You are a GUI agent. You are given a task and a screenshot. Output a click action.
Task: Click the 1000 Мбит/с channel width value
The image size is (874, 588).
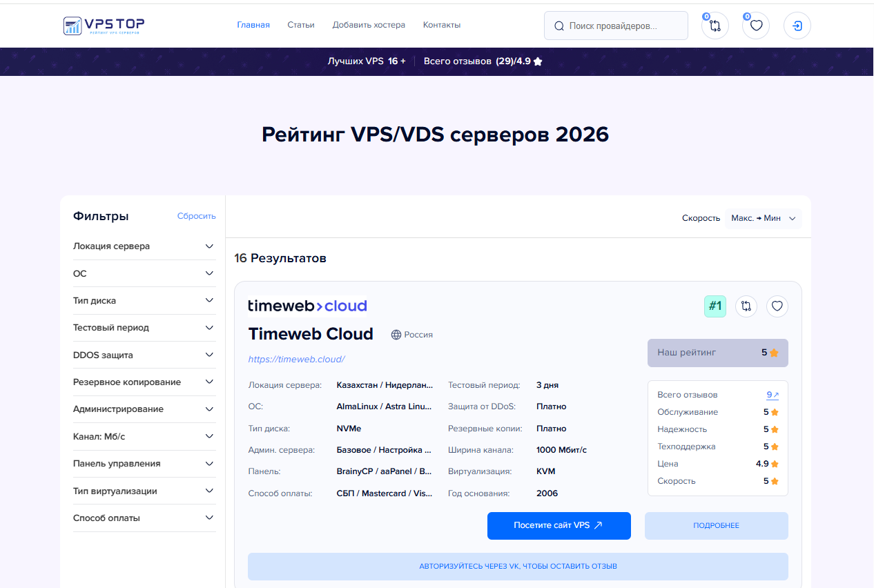point(561,450)
